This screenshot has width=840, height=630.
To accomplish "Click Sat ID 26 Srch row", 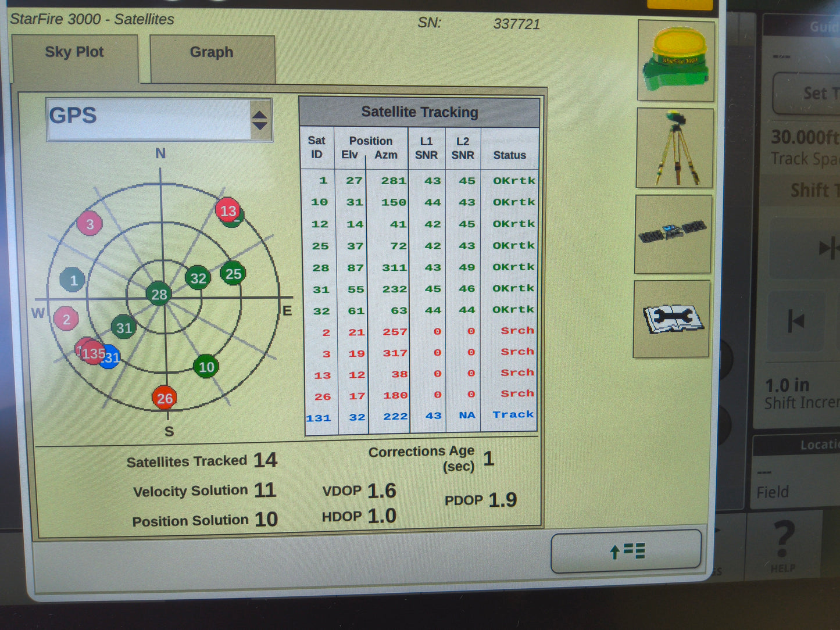I will (x=420, y=395).
